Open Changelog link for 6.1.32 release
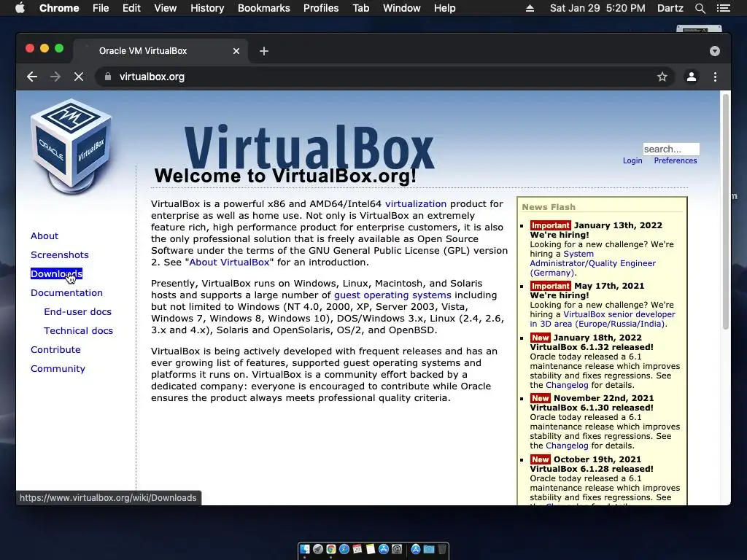Screen dimensions: 747x560 pos(567,385)
